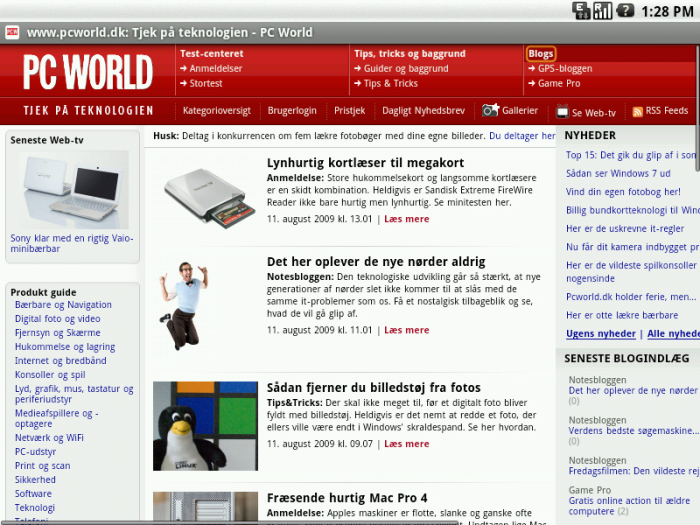Open headline Fræsende hurtig Mac Pro 4
Screen dimensions: 700x525
(x=347, y=498)
